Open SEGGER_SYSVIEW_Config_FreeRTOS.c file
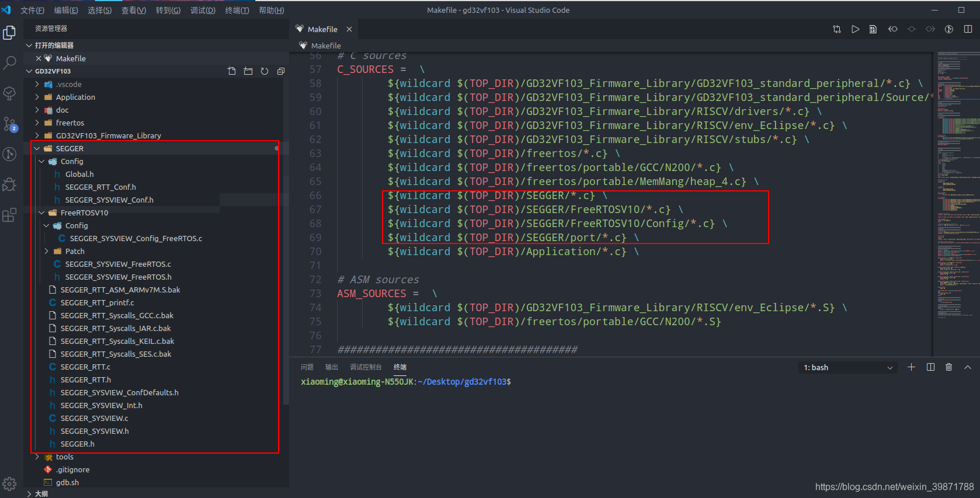The image size is (980, 498). coord(136,238)
